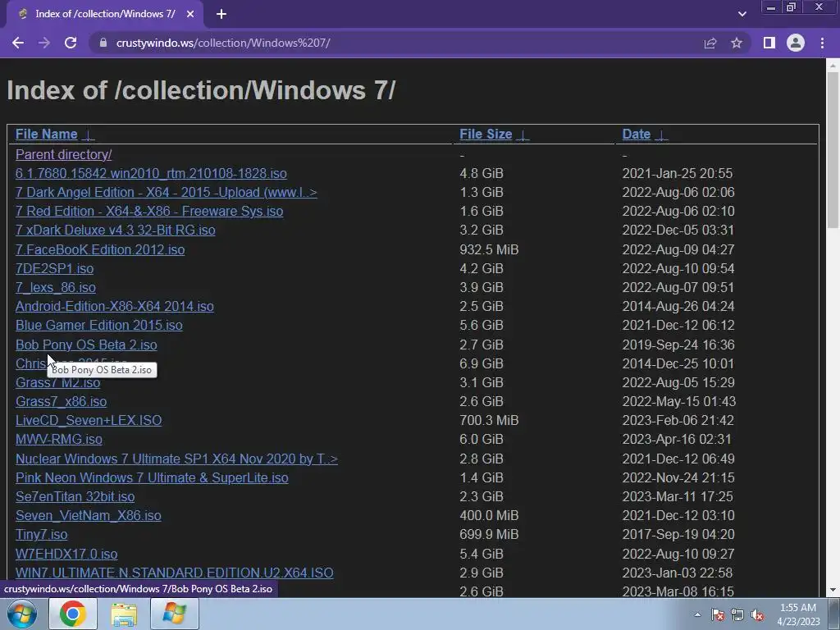
Task: Click the Windows flag taskbar program icon
Action: pos(174,614)
